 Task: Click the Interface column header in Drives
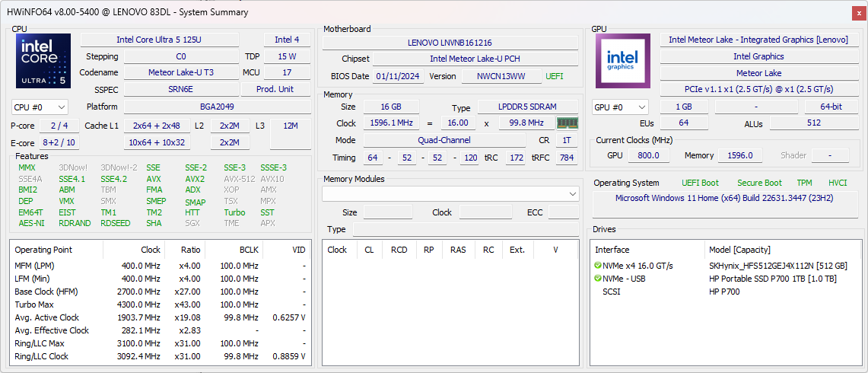click(647, 250)
